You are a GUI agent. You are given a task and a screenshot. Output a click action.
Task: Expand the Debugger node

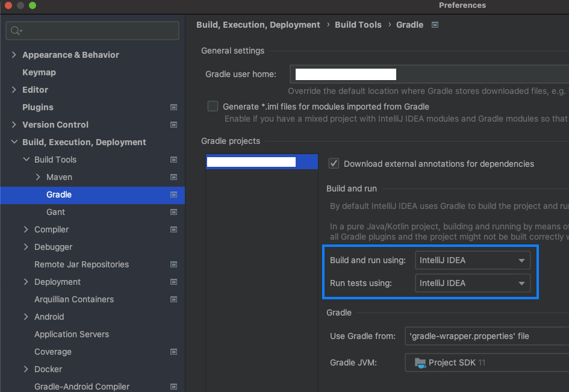click(x=26, y=247)
